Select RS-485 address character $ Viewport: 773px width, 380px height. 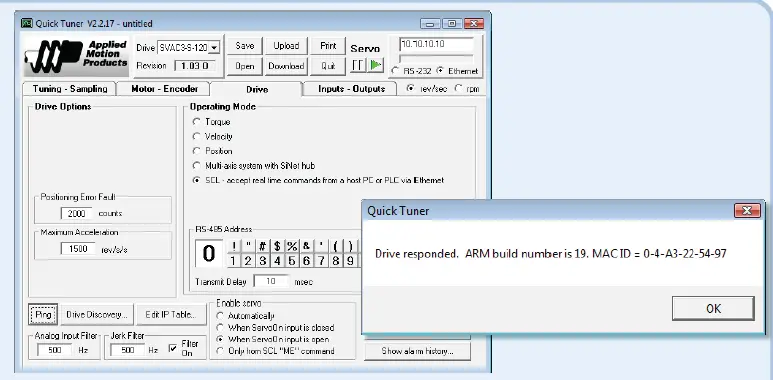(x=277, y=246)
